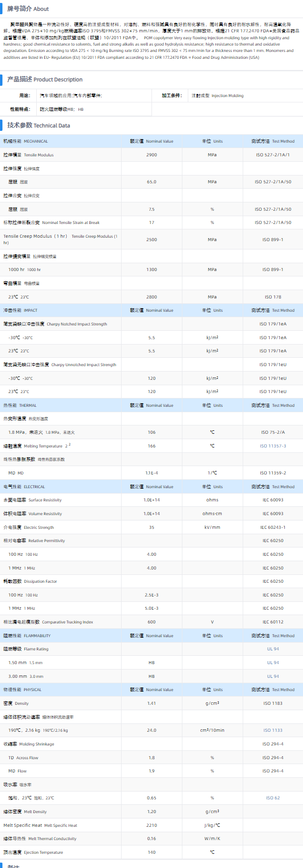Click the Flow shrinkage value 1.9
303x868 pixels.
[151, 771]
